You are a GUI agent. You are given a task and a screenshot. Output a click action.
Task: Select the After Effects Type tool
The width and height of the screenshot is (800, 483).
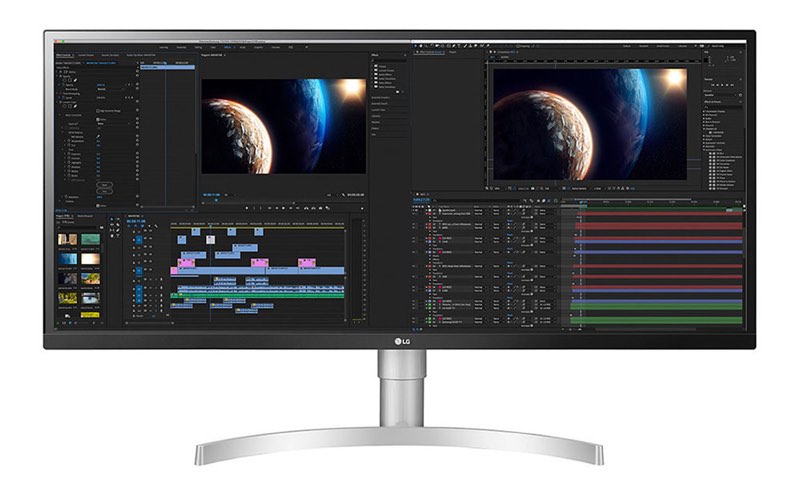[x=459, y=46]
